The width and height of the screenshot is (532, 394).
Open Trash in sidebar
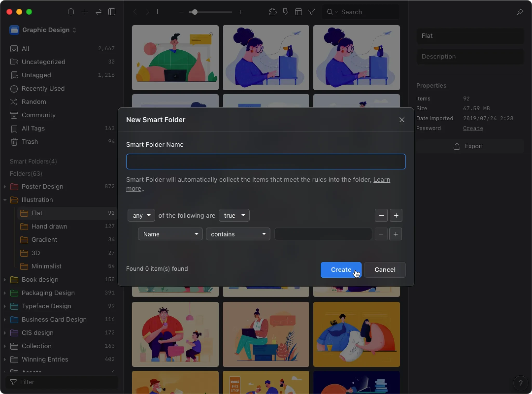(x=62, y=142)
